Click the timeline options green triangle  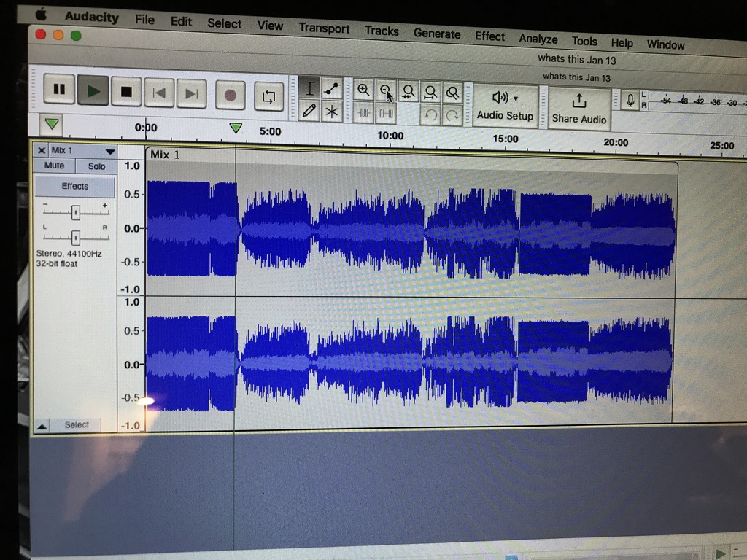52,124
